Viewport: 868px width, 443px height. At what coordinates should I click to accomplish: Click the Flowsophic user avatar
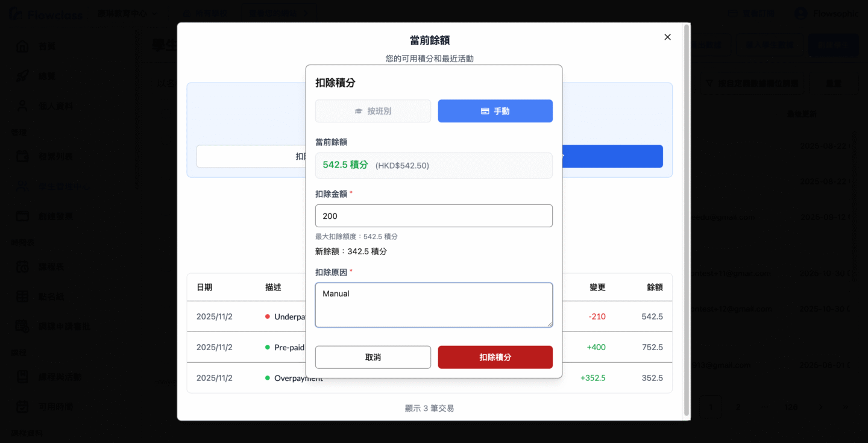click(x=800, y=13)
